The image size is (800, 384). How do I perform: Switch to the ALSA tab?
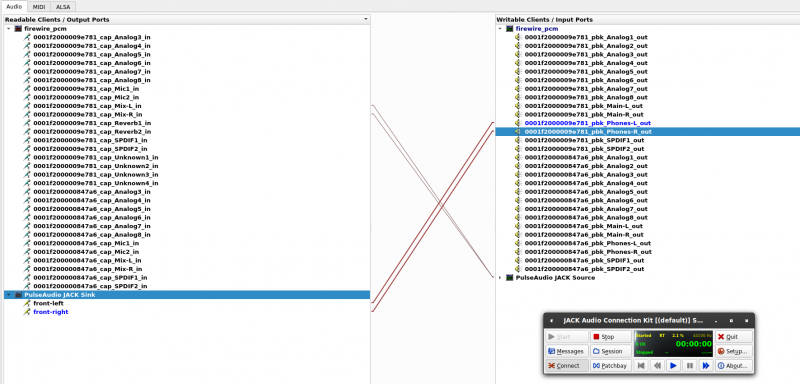[x=63, y=7]
